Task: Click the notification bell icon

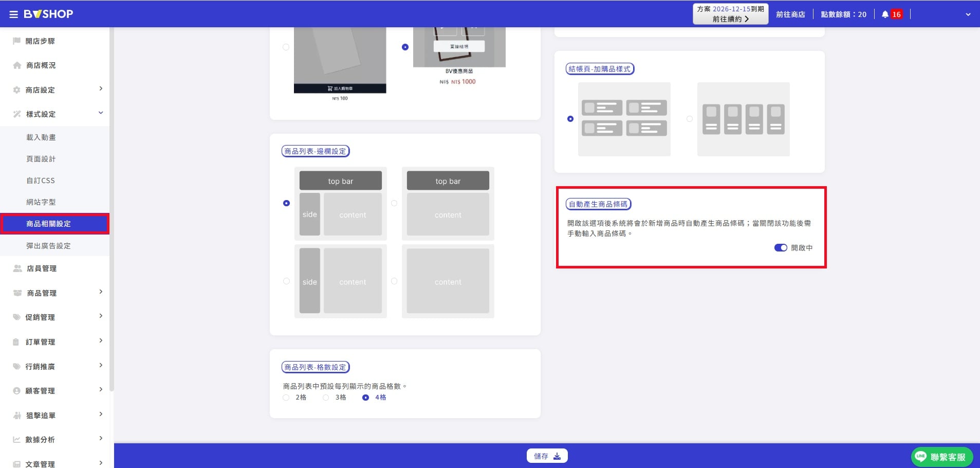Action: 885,14
